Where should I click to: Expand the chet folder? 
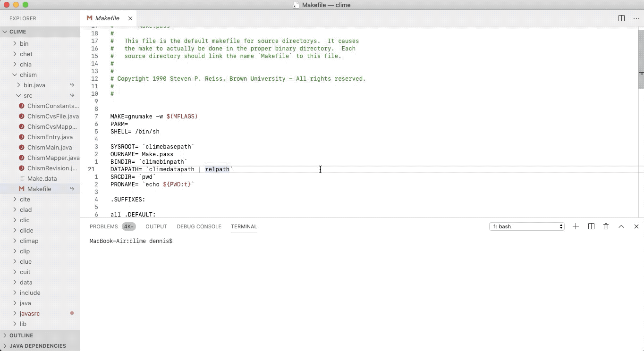click(15, 54)
